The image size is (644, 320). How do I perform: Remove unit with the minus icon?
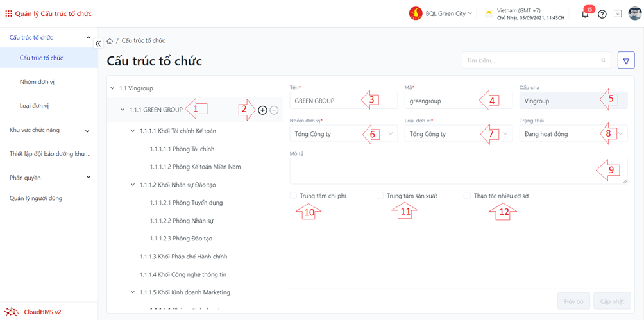[275, 110]
